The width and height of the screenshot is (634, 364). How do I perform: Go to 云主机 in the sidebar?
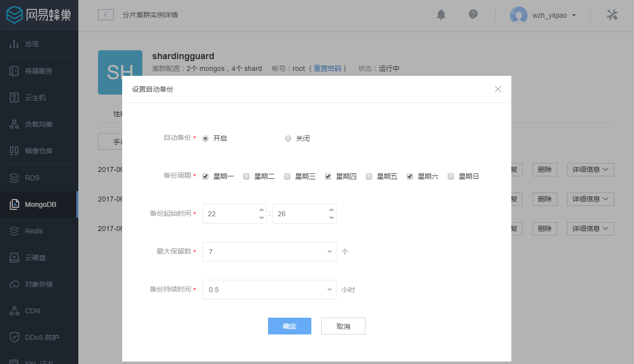[39, 98]
